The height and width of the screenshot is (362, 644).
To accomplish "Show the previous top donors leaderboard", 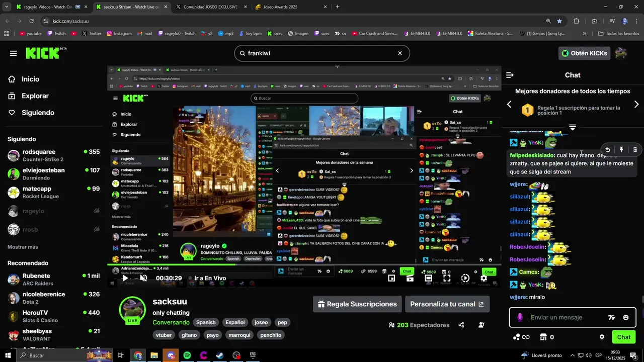I will click(x=509, y=105).
